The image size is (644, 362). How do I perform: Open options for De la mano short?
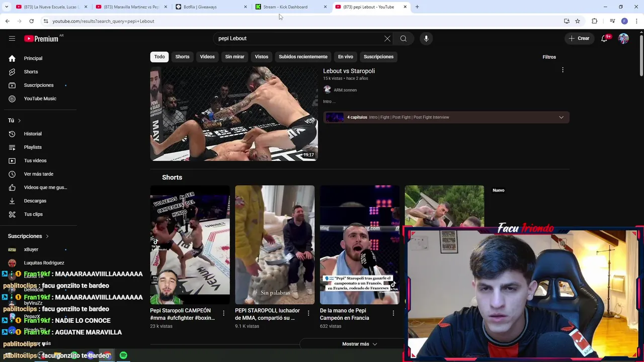point(393,313)
